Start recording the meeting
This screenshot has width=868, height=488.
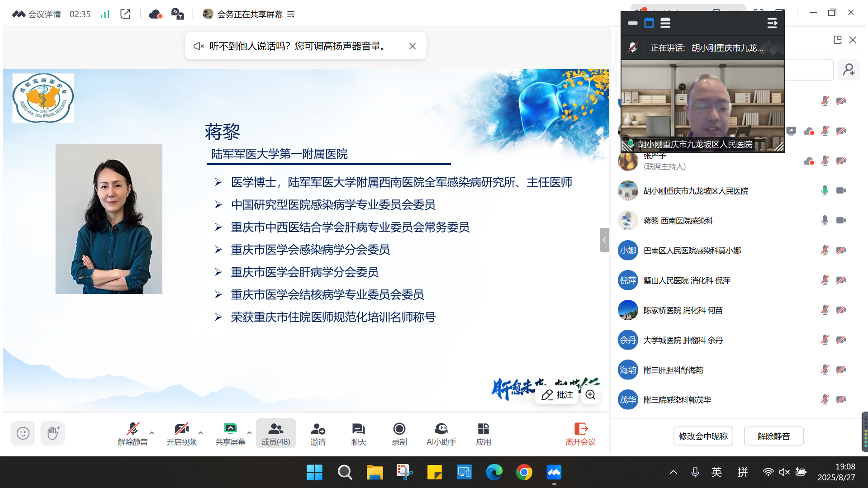click(x=398, y=433)
